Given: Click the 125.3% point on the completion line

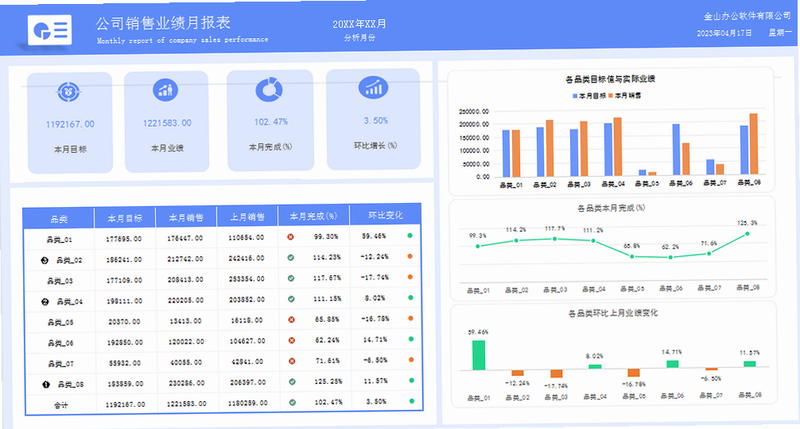Looking at the screenshot, I should pyautogui.click(x=747, y=234).
